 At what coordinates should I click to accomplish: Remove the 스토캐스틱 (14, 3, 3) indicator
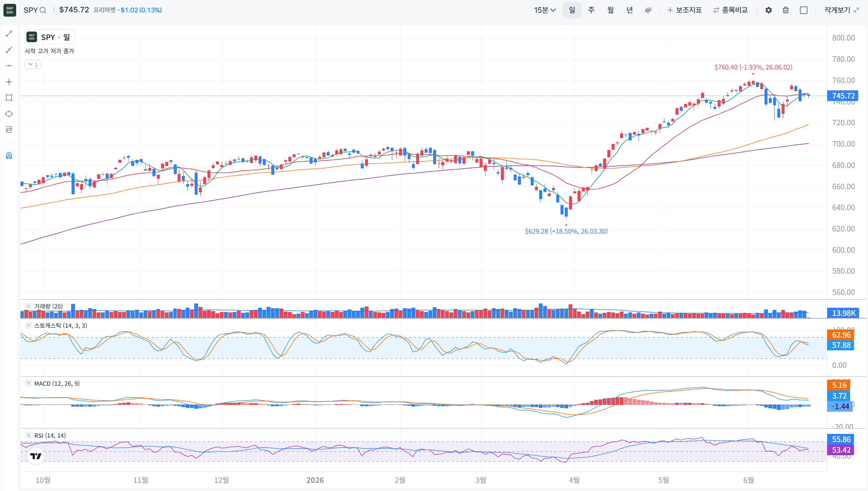[x=28, y=325]
